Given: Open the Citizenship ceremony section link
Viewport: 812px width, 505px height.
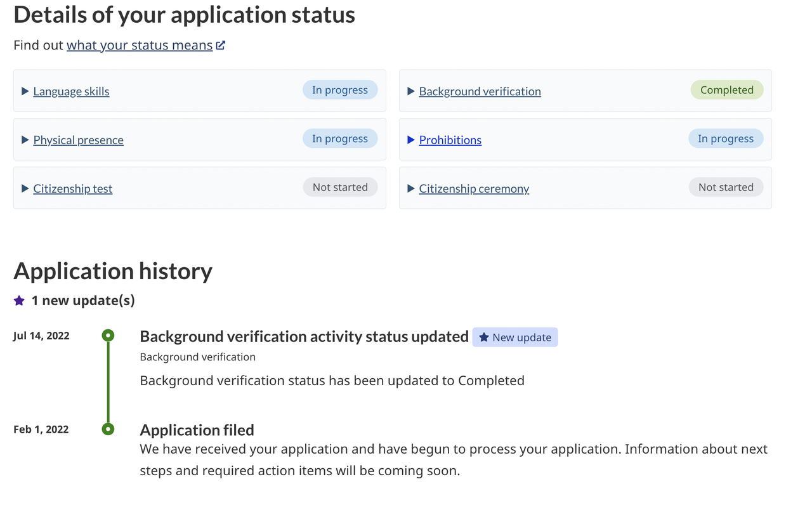Looking at the screenshot, I should click(x=474, y=188).
